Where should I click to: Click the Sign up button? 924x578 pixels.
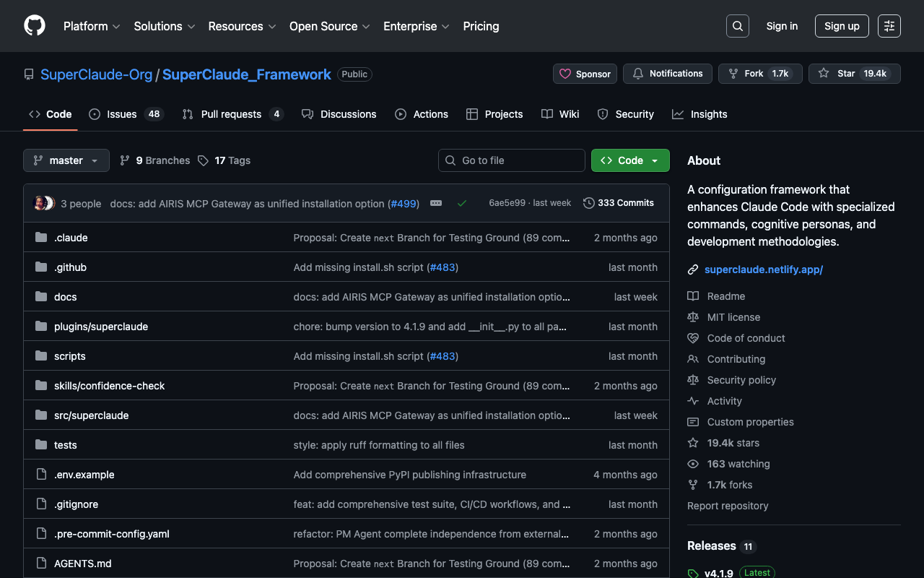point(842,26)
